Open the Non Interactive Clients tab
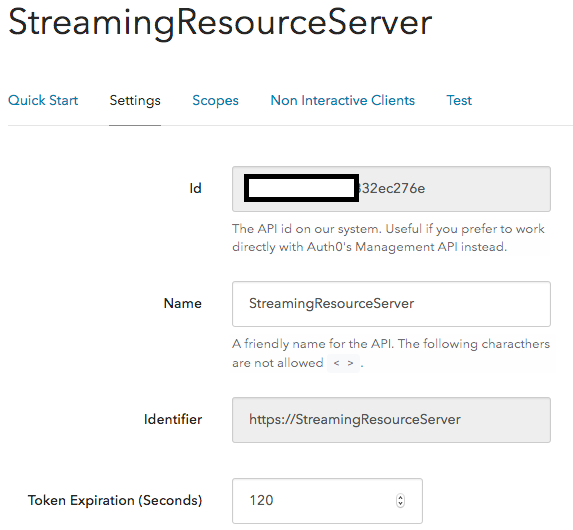Viewport: 573px width, 530px height. 342,100
